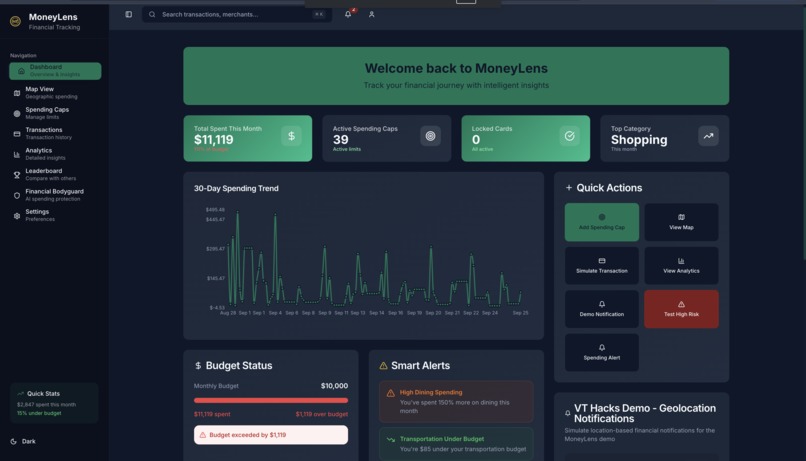Click the Transactions card icon in sidebar
Viewport: 806px width, 461px height.
pos(17,134)
